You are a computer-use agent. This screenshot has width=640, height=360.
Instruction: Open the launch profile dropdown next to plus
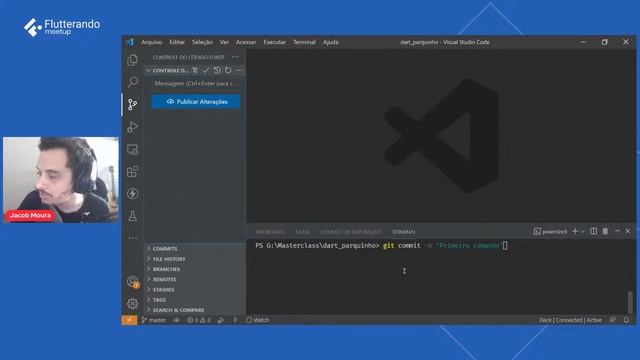583,231
